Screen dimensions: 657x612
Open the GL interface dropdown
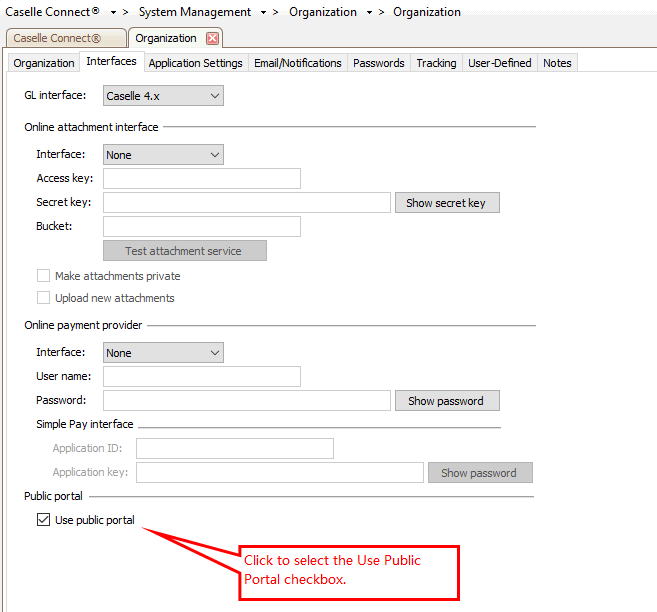163,96
